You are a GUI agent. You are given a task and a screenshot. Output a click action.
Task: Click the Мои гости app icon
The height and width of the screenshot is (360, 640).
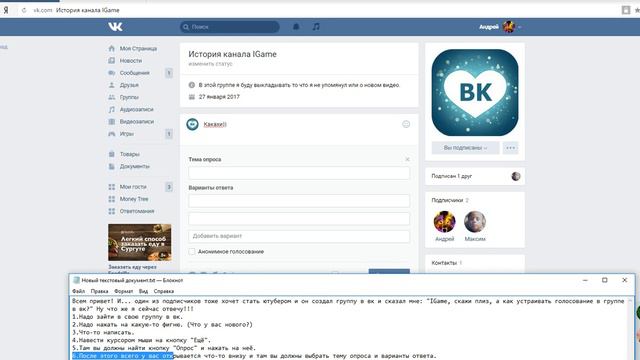[111, 187]
